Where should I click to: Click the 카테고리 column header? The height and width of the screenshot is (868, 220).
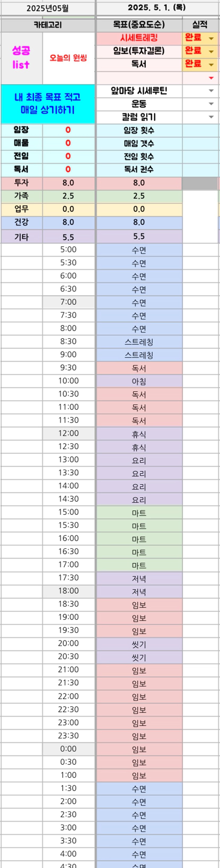(x=48, y=25)
